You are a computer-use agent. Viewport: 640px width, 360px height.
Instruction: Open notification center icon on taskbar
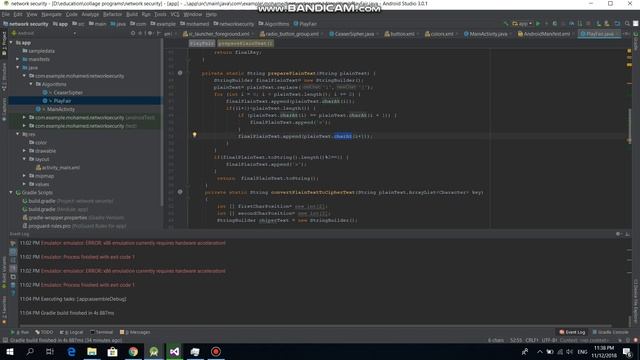pyautogui.click(x=627, y=351)
